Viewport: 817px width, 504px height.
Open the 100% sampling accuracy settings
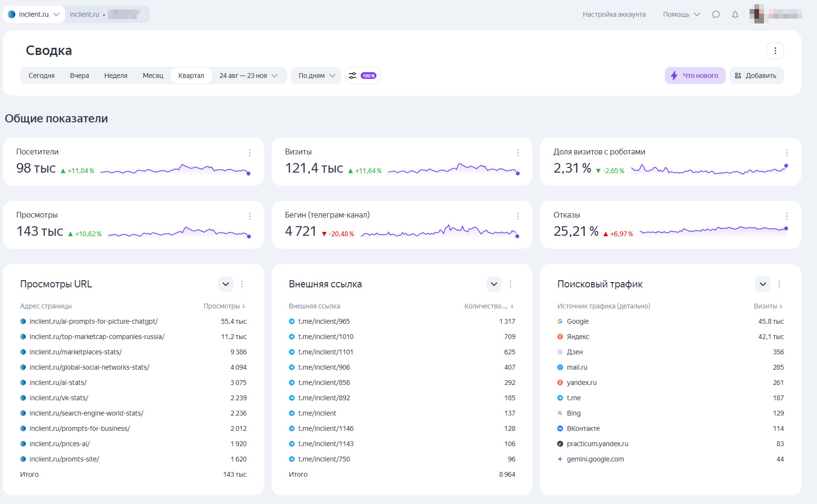pyautogui.click(x=363, y=76)
